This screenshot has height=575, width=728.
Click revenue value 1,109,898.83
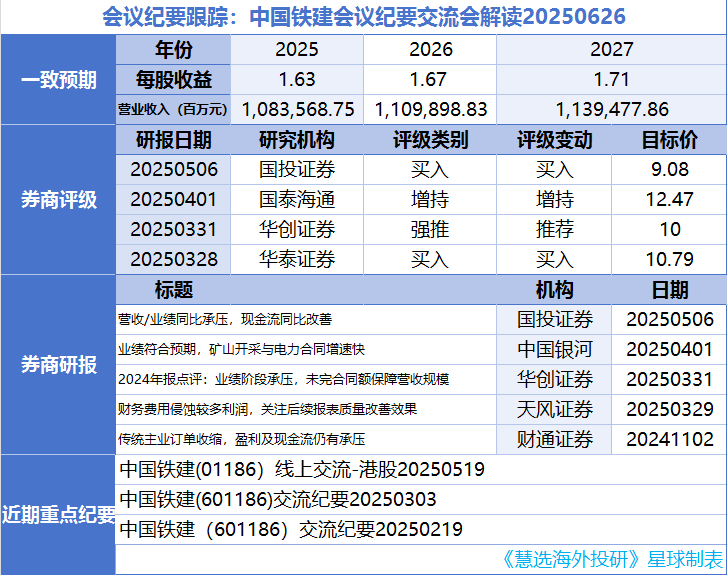pos(430,109)
